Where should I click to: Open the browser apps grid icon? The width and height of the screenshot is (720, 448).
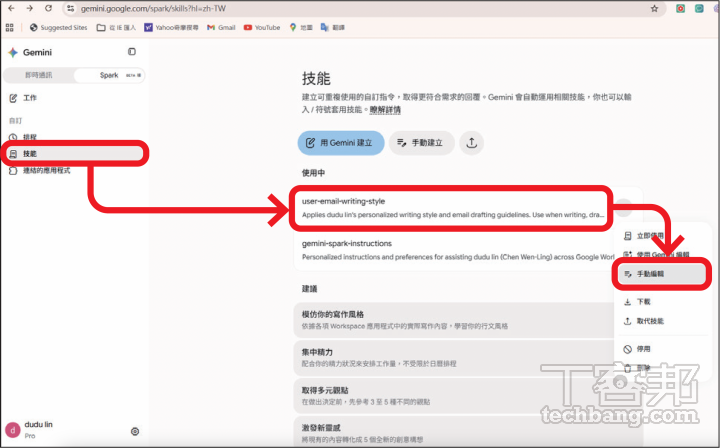click(10, 28)
